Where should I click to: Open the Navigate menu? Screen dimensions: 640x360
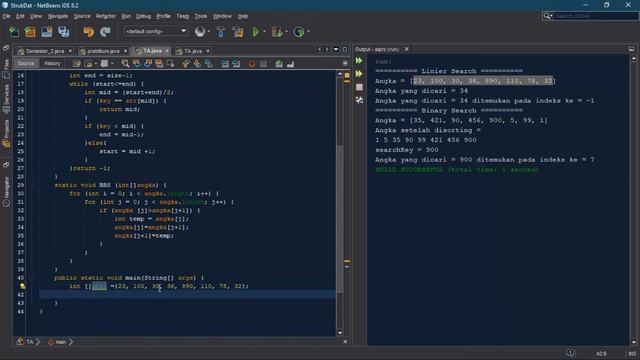click(58, 16)
